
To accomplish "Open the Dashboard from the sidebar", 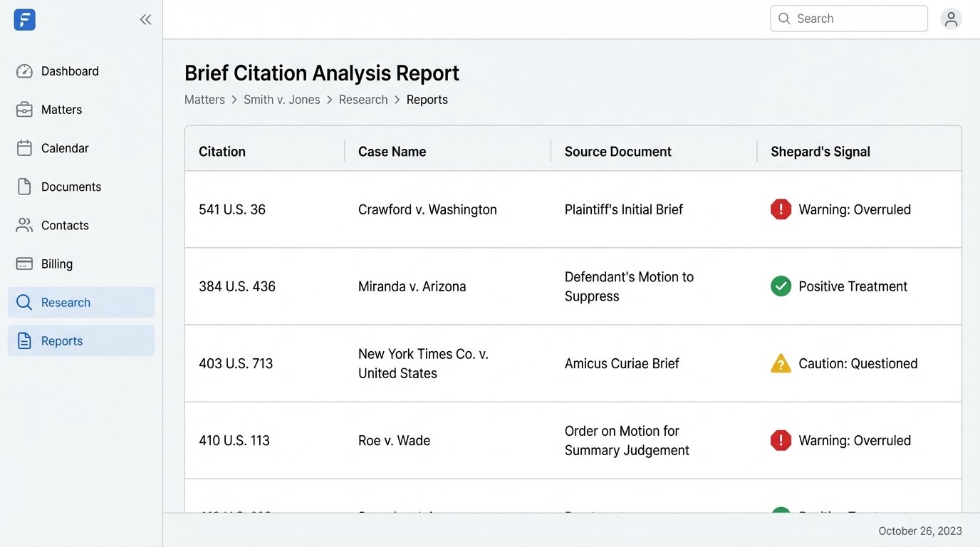I will [69, 71].
